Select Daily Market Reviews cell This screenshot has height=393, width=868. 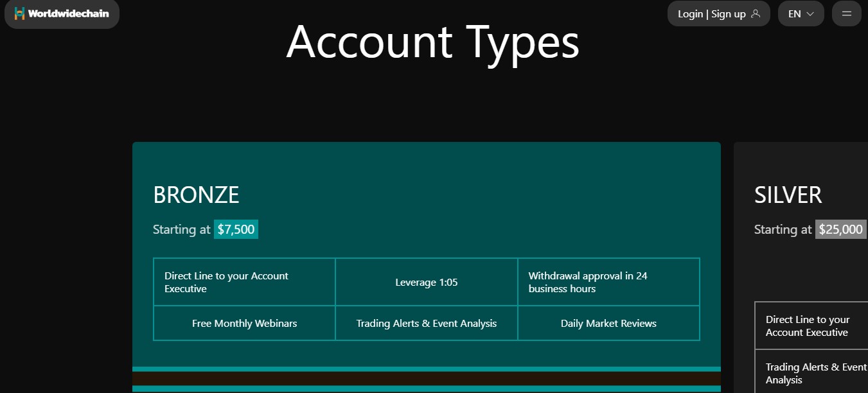point(608,323)
